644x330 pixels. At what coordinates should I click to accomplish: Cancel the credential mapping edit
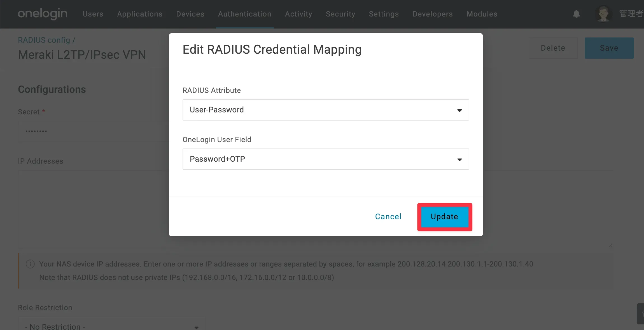[388, 217]
